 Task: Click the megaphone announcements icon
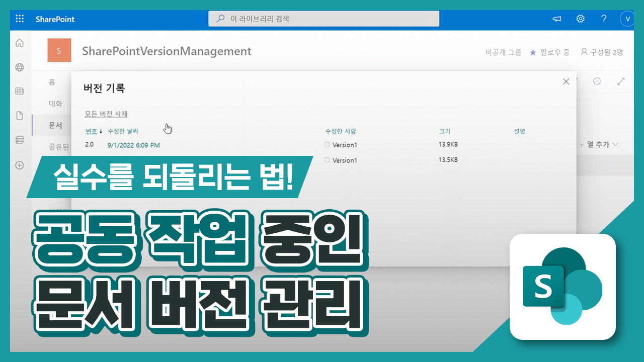[557, 19]
